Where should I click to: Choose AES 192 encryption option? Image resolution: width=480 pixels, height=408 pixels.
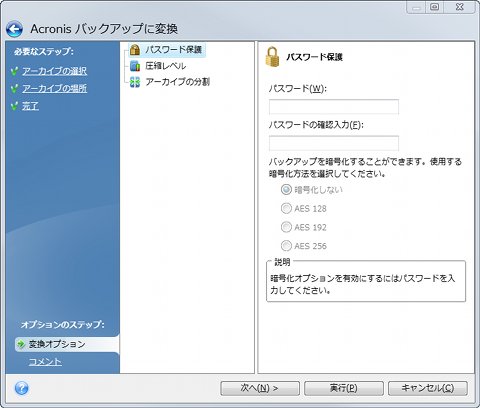pyautogui.click(x=286, y=227)
